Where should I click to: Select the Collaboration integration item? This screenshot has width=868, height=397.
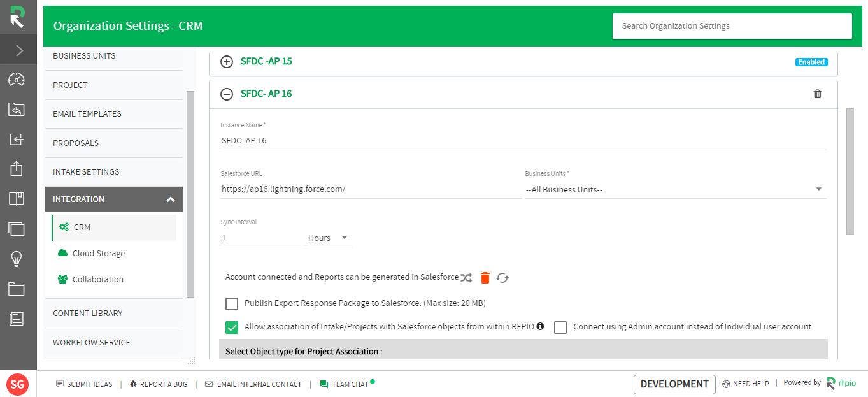[114, 280]
